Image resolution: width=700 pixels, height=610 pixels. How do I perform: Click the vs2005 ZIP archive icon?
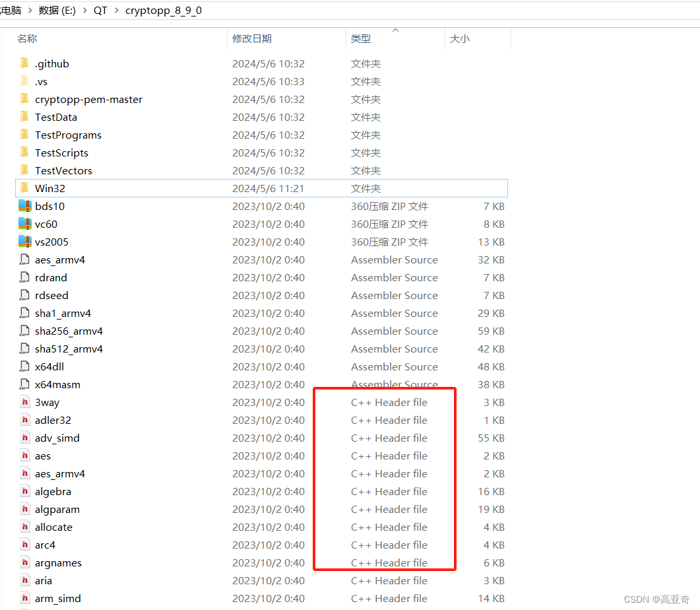(x=25, y=242)
